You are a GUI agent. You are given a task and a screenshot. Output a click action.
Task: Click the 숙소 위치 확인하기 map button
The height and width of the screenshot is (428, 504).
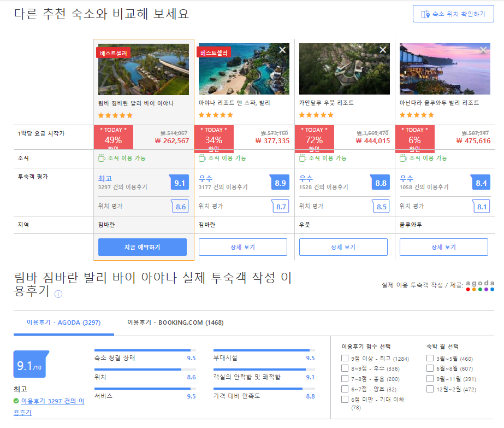click(x=453, y=14)
